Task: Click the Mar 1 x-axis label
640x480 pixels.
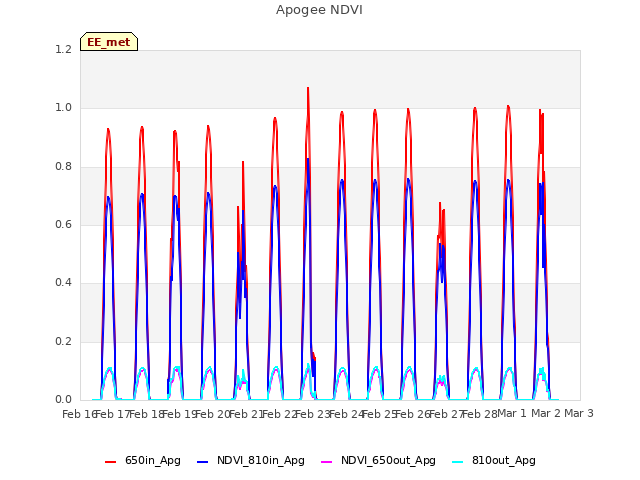Action: [x=512, y=413]
